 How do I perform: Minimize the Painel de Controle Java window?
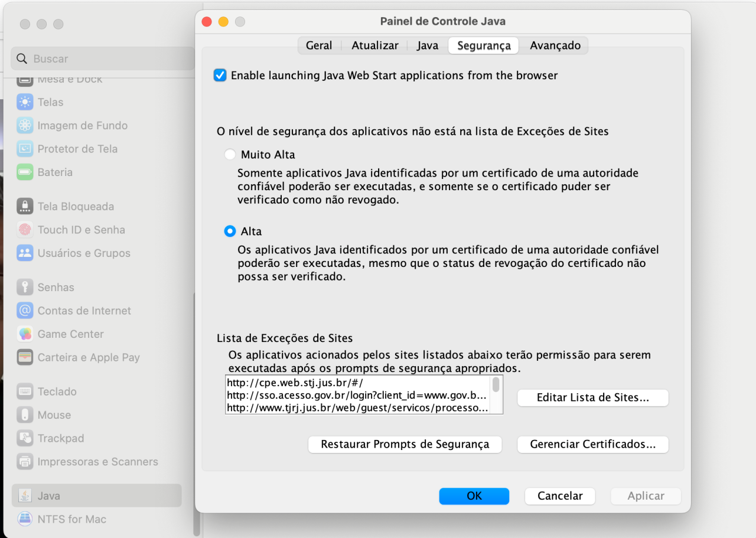[x=223, y=22]
